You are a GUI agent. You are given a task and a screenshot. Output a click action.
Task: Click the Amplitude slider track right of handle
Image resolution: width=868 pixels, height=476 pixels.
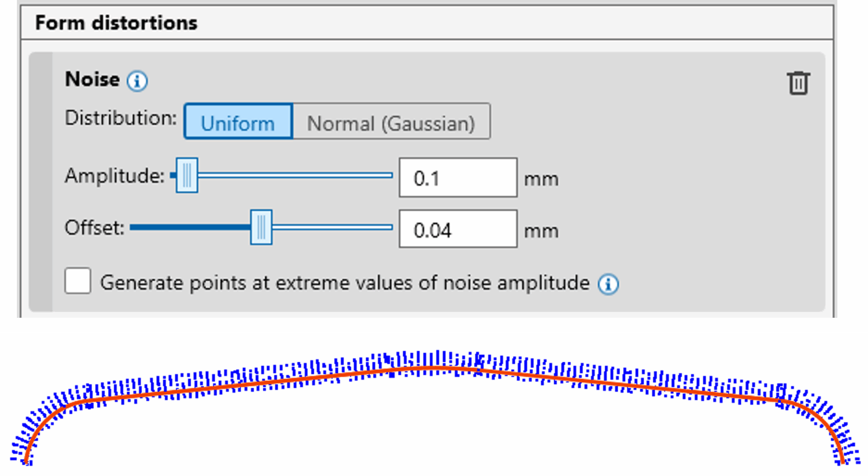click(294, 175)
